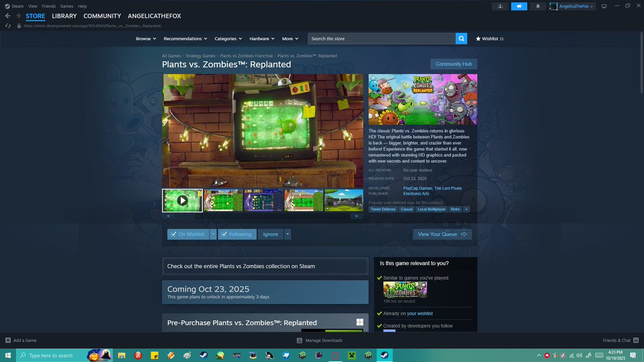Open the ANGELICATHEFOX profile tab
644x362 pixels.
[x=154, y=16]
